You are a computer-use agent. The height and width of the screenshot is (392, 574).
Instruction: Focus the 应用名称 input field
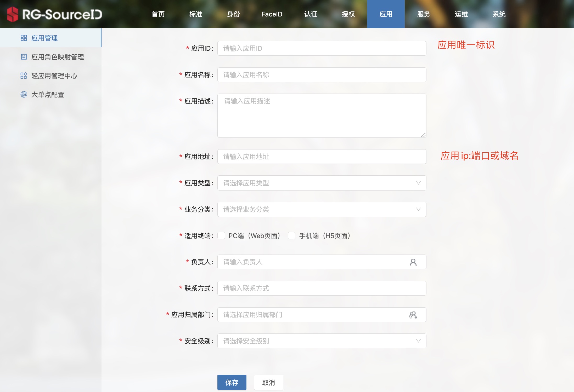click(322, 75)
